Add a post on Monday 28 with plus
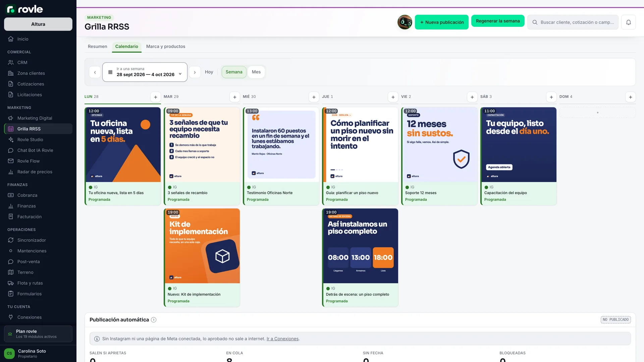The height and width of the screenshot is (362, 644). point(156,97)
